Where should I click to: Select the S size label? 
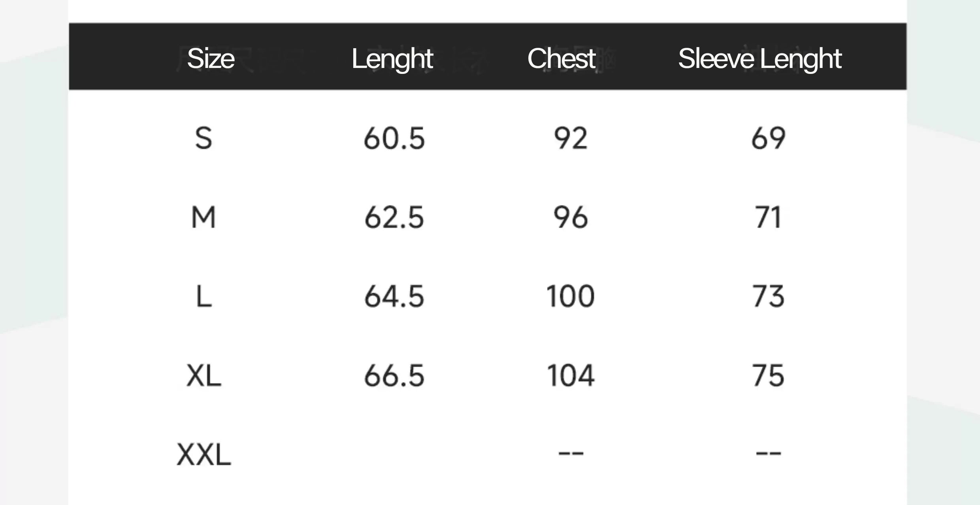pyautogui.click(x=204, y=139)
